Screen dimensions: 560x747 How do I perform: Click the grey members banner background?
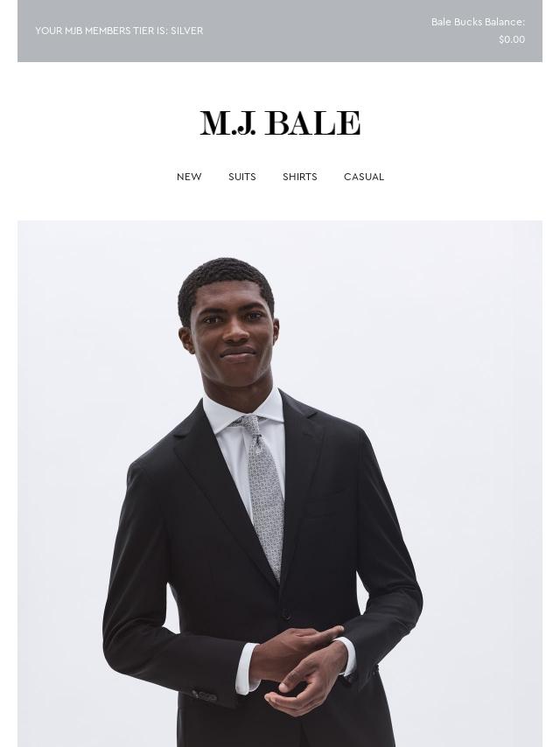[x=280, y=31]
